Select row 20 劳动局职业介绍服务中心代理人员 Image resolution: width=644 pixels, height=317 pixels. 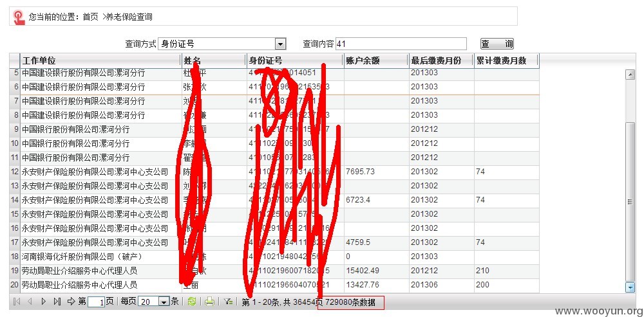274,285
